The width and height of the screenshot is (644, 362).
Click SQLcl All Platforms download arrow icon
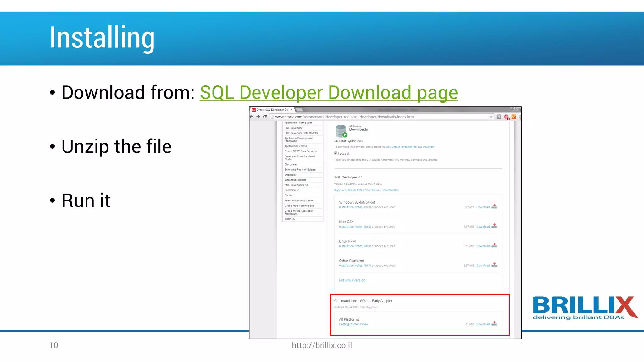tap(495, 323)
